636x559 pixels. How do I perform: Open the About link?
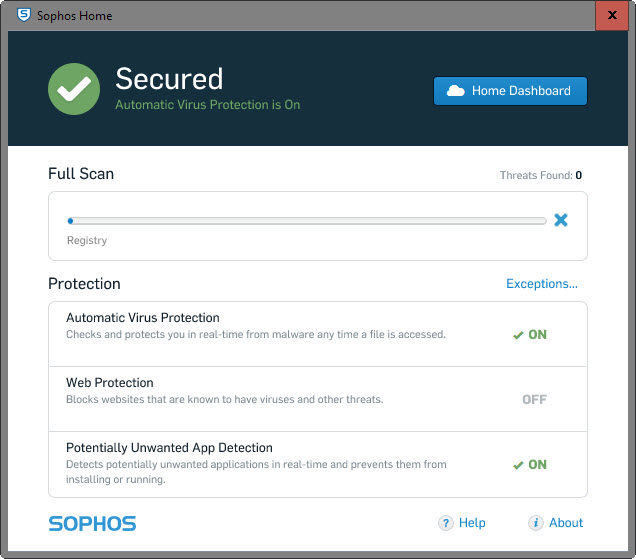click(566, 523)
